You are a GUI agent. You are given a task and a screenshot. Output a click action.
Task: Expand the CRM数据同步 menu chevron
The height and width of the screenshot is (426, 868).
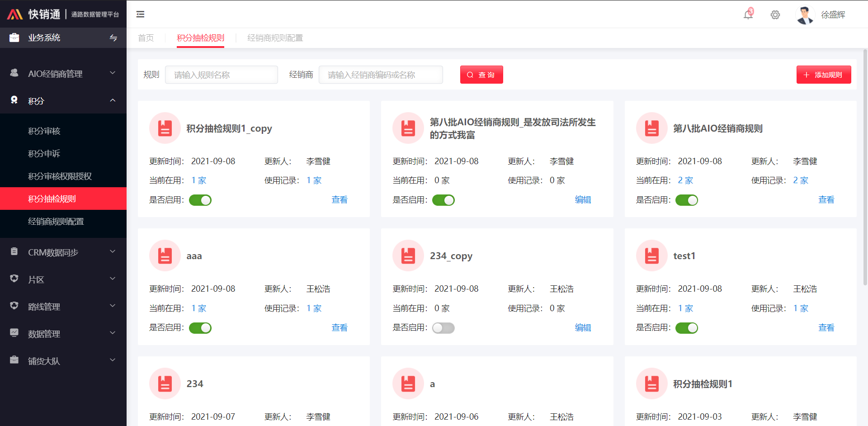[x=113, y=251]
